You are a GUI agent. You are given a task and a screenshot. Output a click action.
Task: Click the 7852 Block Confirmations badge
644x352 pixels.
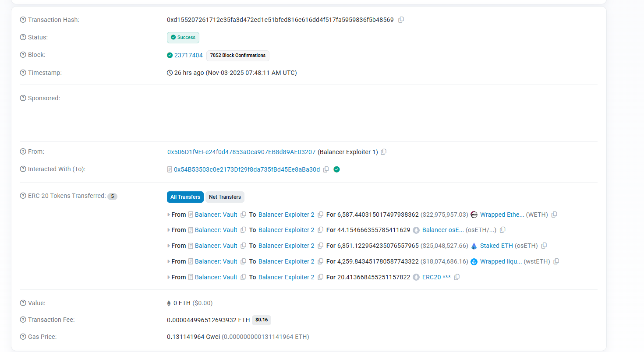point(238,55)
